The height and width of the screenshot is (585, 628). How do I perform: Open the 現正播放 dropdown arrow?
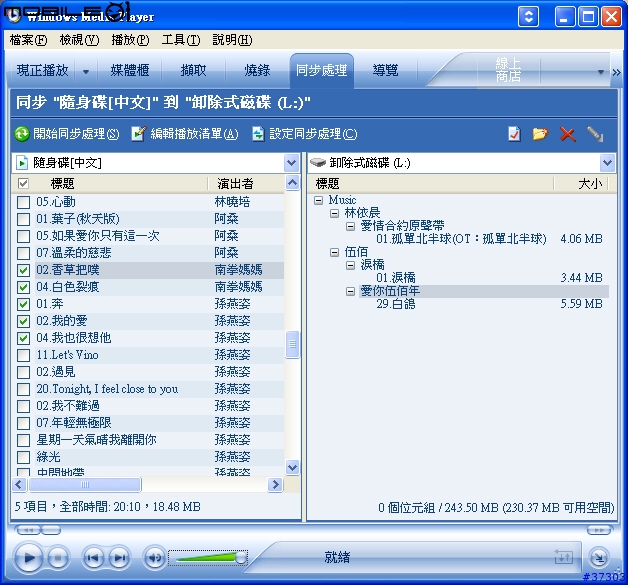[x=86, y=72]
